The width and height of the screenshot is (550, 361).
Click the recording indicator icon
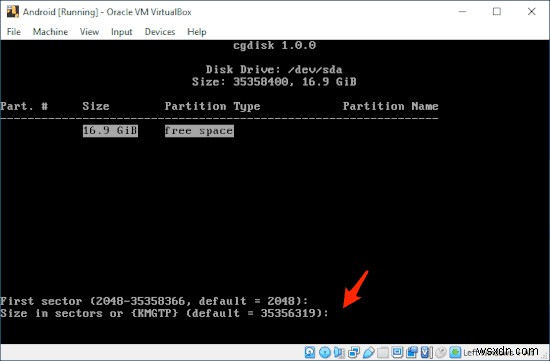(412, 352)
